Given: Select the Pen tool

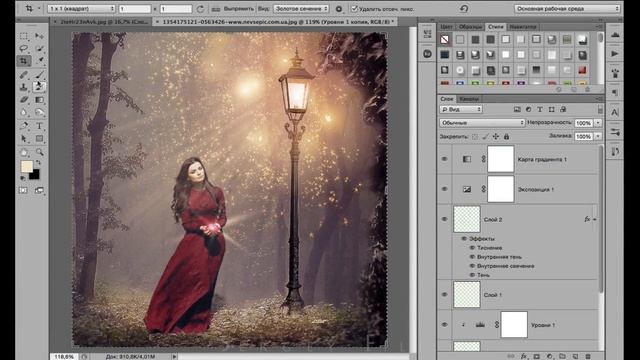Looking at the screenshot, I should coord(24,126).
